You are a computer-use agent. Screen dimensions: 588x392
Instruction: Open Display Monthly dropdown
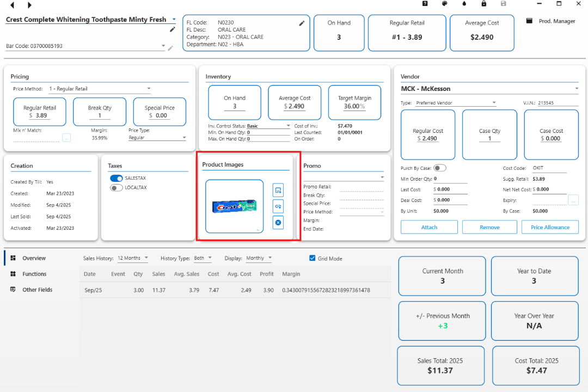pyautogui.click(x=259, y=258)
